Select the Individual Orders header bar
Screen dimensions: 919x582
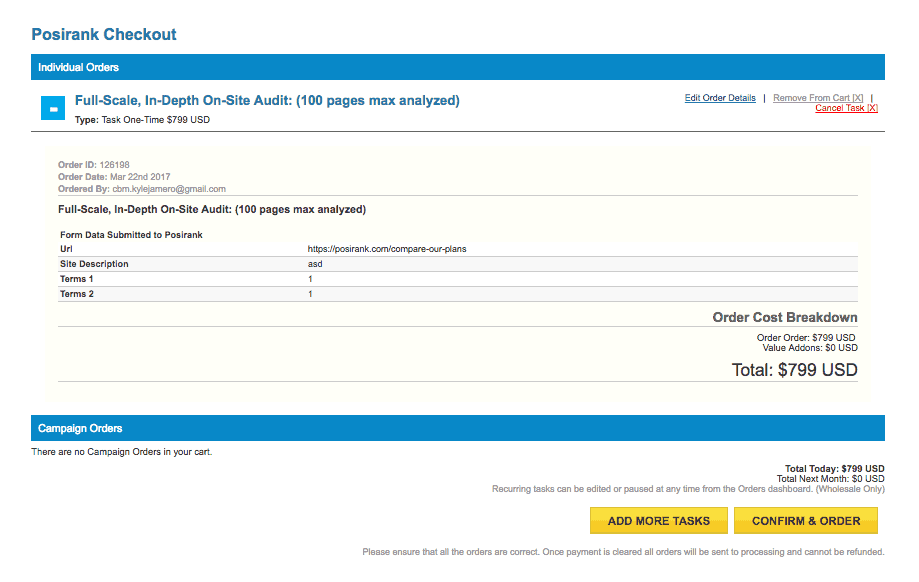(458, 67)
